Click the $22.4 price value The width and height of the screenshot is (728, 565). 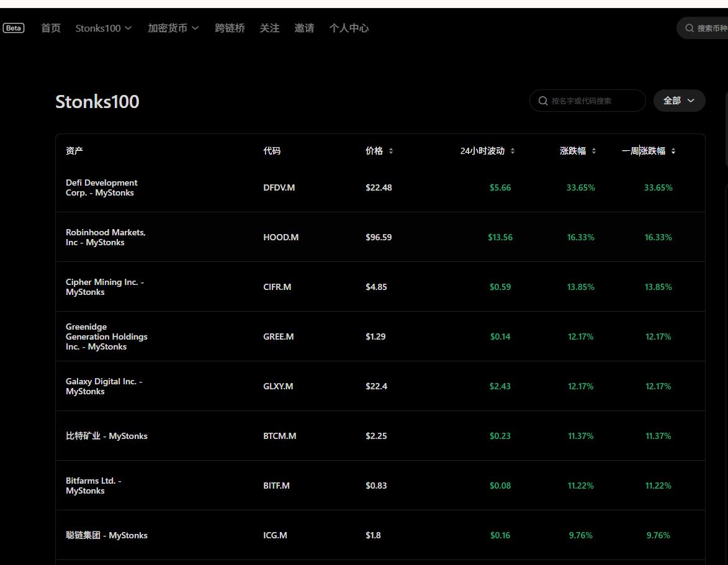(376, 387)
